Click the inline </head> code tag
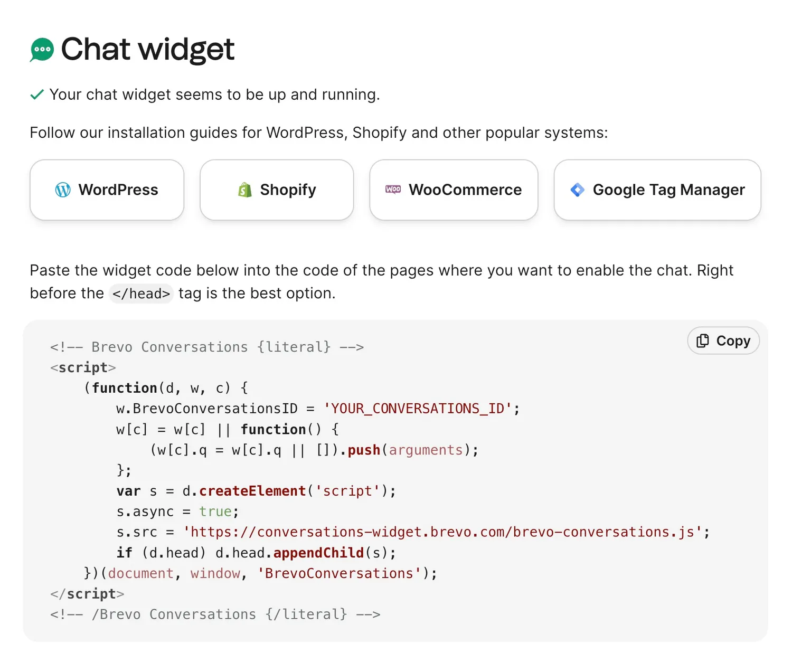The width and height of the screenshot is (792, 672). [141, 294]
